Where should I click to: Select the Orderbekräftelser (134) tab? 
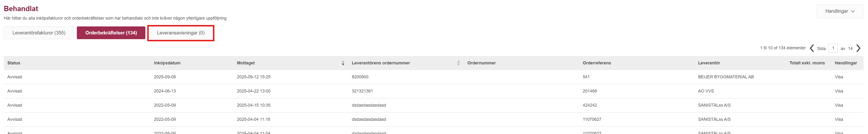coord(111,33)
